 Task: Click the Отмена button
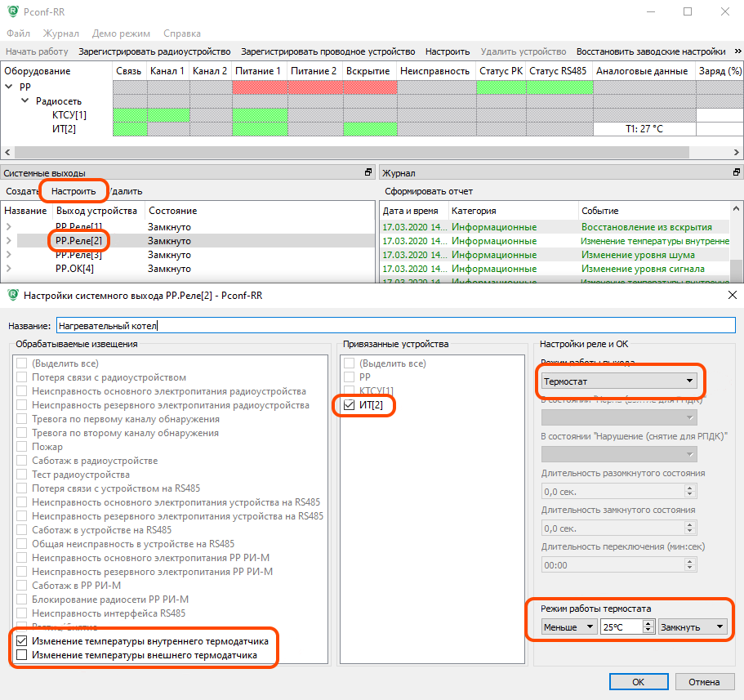tap(703, 681)
